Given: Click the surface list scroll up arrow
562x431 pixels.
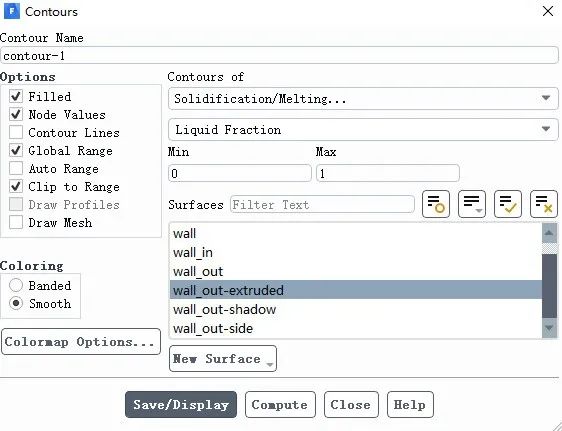Looking at the screenshot, I should (549, 233).
